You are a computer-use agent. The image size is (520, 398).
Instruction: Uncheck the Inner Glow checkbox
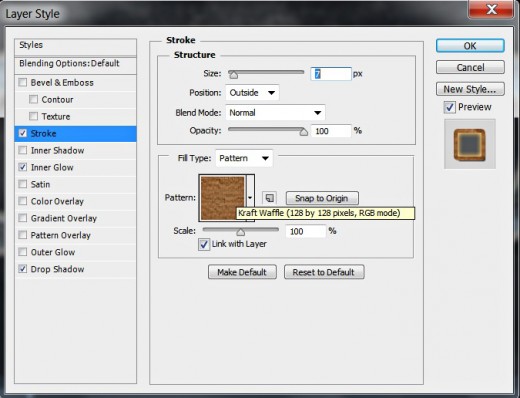(23, 167)
